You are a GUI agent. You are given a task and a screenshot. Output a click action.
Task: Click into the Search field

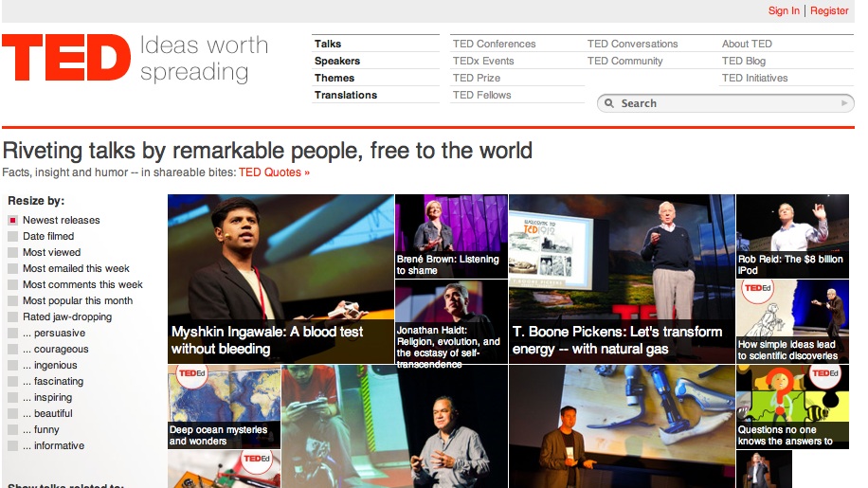pos(725,103)
